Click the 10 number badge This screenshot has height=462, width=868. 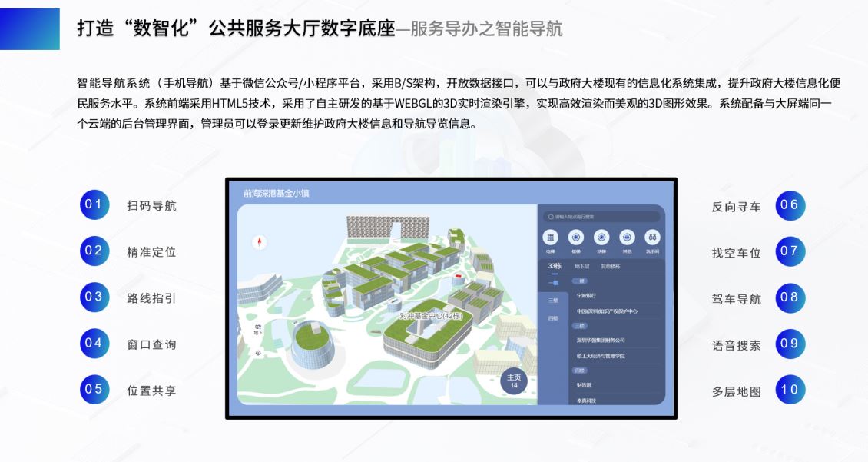pos(790,390)
